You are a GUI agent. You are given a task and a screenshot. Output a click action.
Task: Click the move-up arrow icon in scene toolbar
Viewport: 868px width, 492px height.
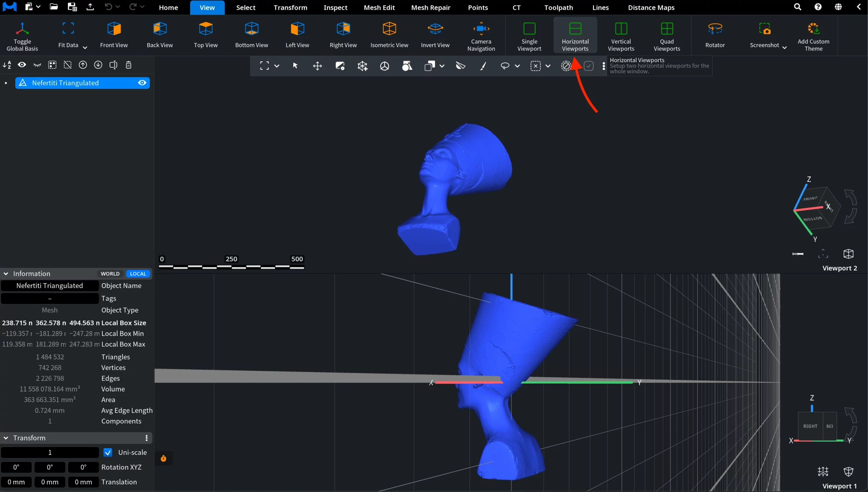(83, 65)
